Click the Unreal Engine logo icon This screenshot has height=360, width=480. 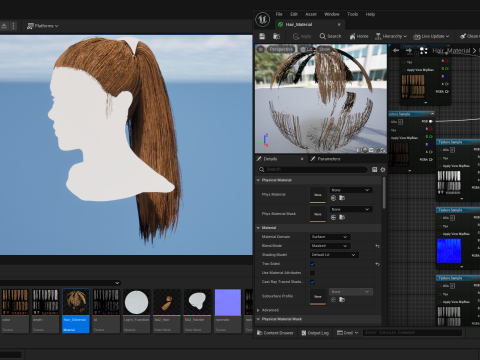[x=262, y=19]
